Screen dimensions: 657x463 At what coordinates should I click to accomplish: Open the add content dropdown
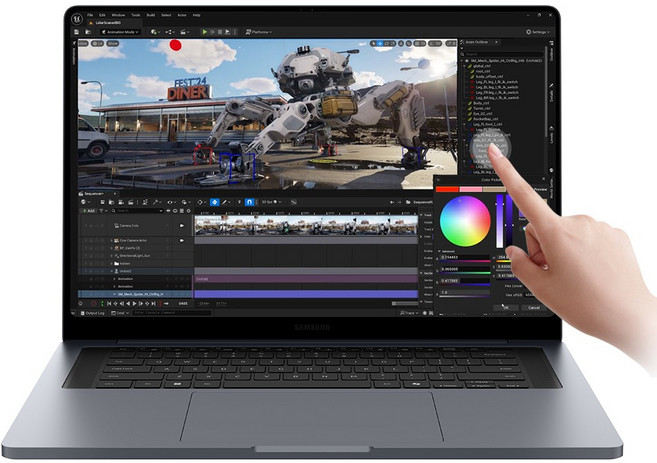pyautogui.click(x=155, y=32)
